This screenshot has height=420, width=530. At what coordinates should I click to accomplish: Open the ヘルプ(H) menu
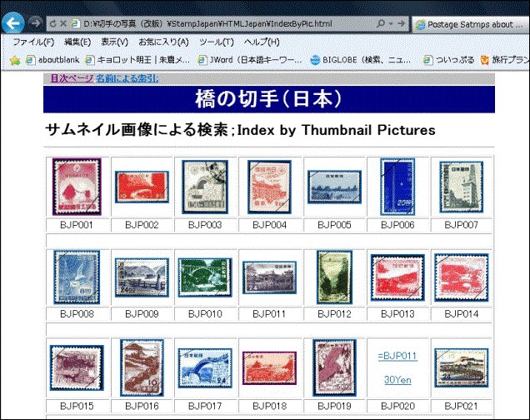[262, 42]
